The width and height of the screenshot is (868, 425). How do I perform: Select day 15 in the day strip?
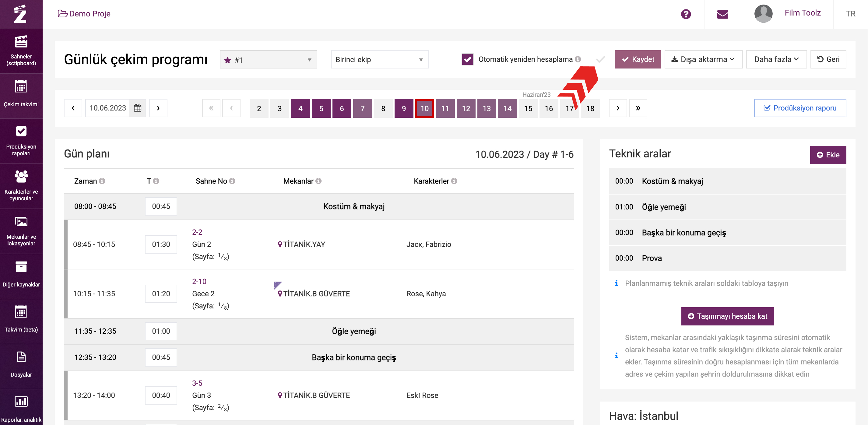click(x=528, y=108)
